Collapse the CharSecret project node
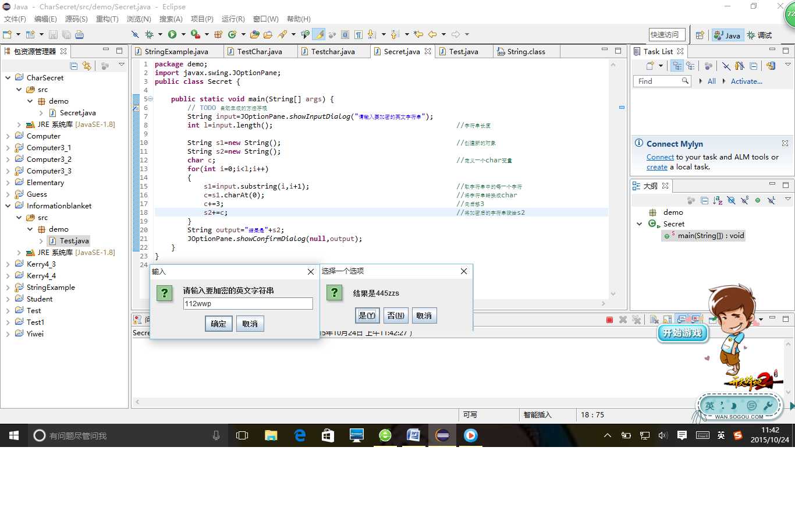The width and height of the screenshot is (795, 532). click(8, 78)
